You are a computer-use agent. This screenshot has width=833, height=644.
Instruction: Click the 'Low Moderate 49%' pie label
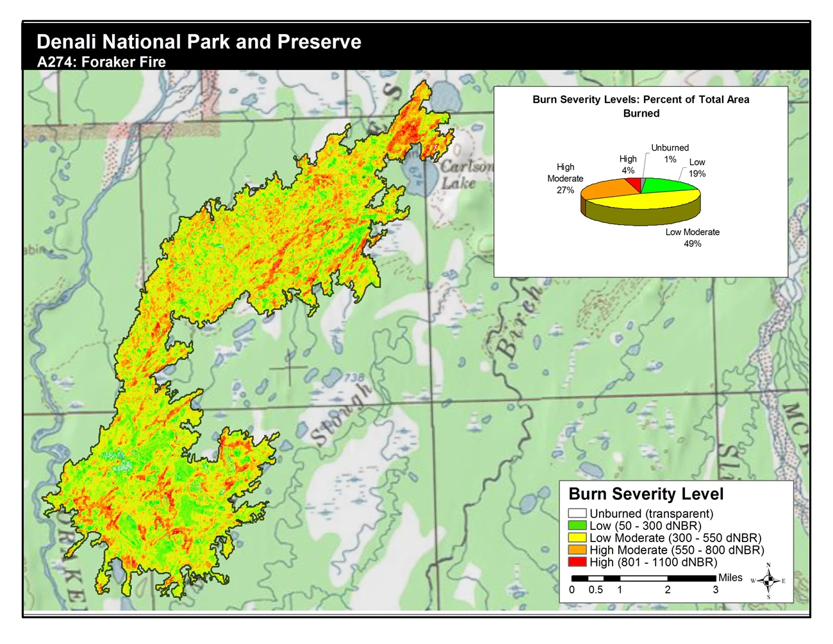(692, 238)
